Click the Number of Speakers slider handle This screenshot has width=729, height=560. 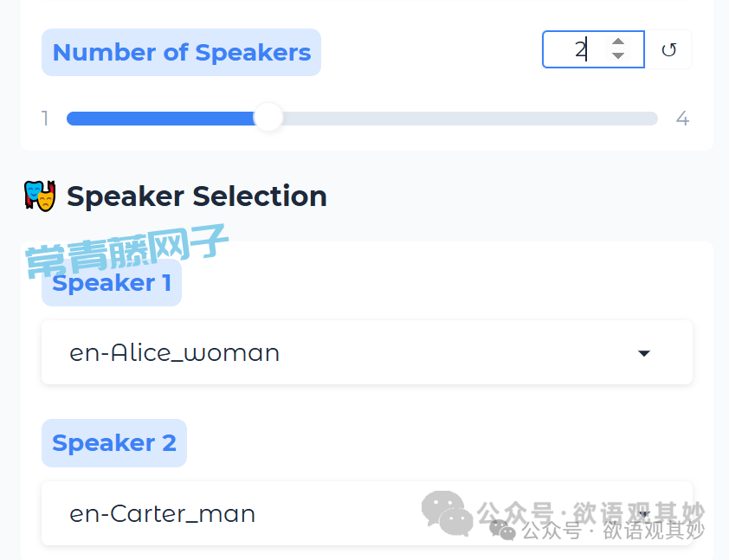click(x=269, y=118)
